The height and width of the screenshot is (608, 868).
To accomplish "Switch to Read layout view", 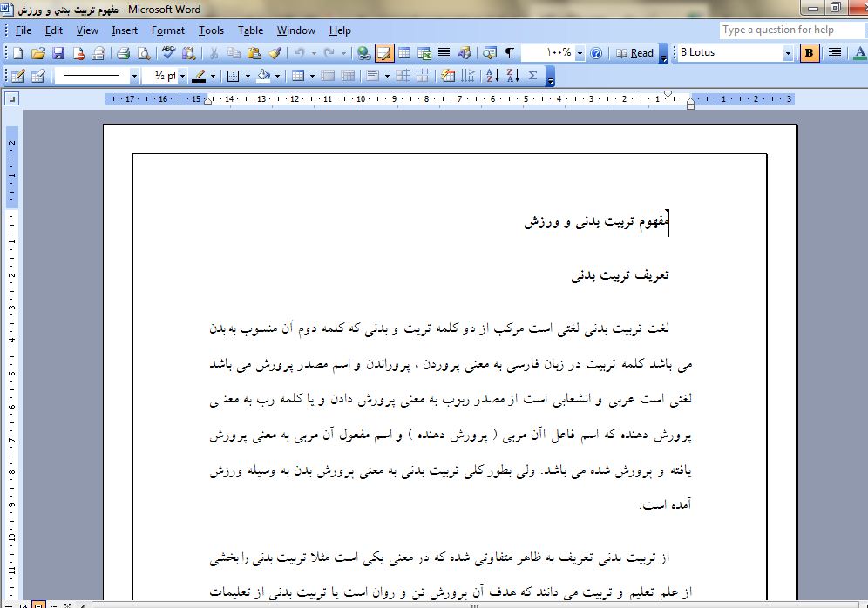I will [x=634, y=53].
